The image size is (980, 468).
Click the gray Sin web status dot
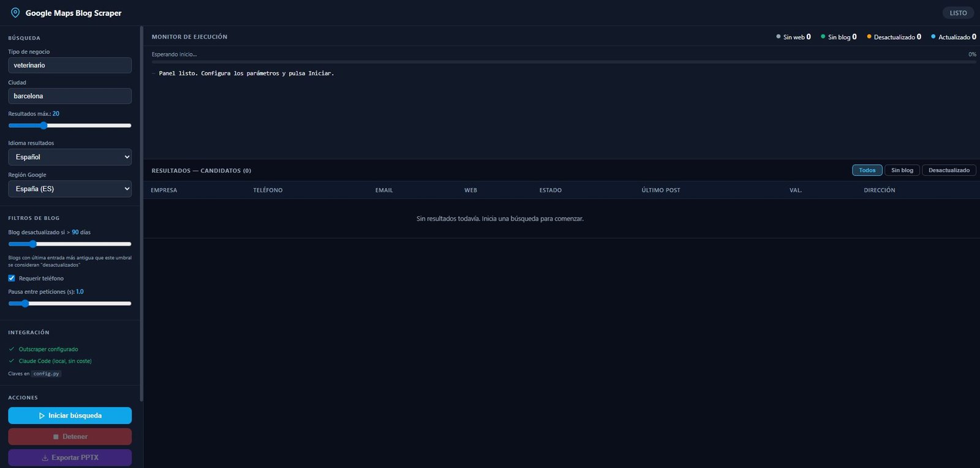tap(778, 37)
